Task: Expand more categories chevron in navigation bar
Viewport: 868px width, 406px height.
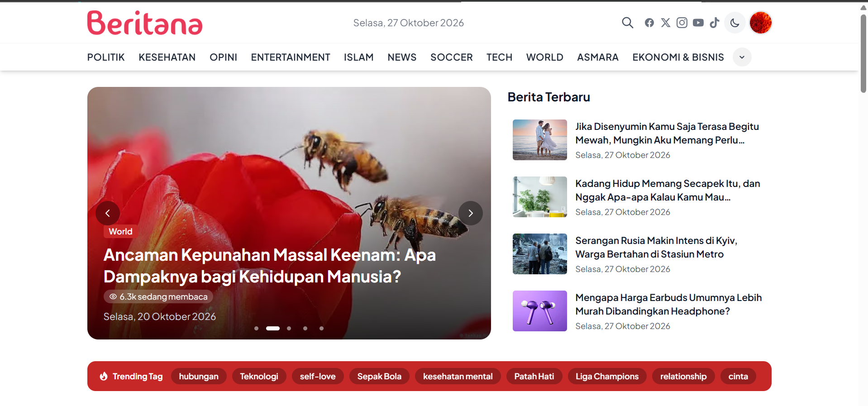Action: [742, 57]
